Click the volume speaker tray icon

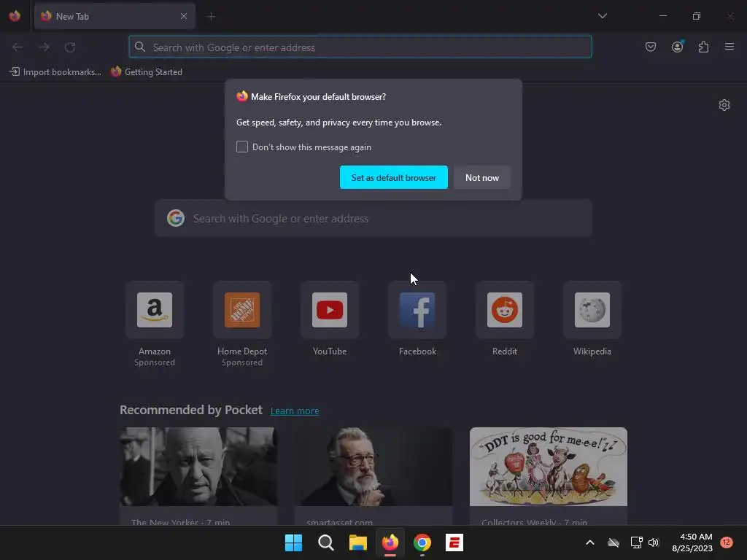(654, 542)
